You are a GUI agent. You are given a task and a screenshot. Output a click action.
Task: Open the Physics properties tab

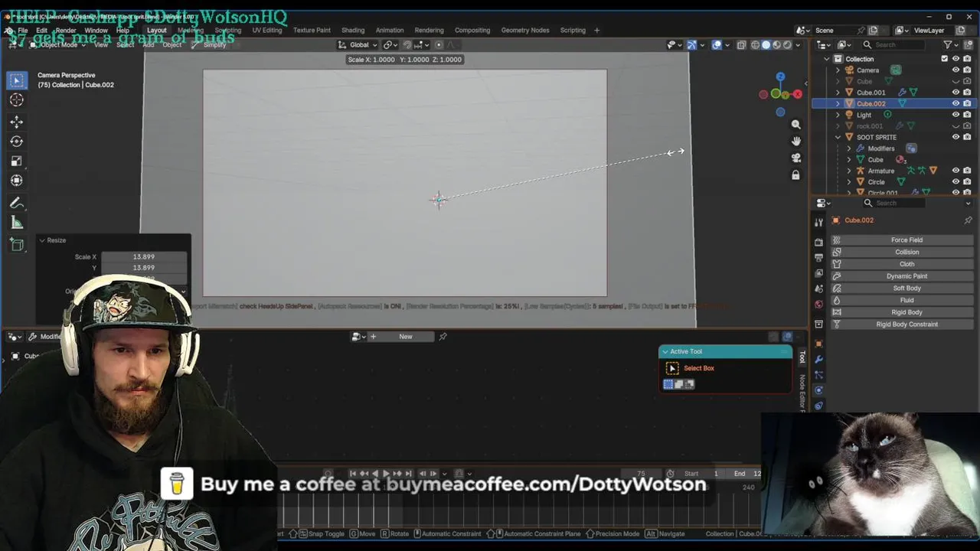point(818,390)
